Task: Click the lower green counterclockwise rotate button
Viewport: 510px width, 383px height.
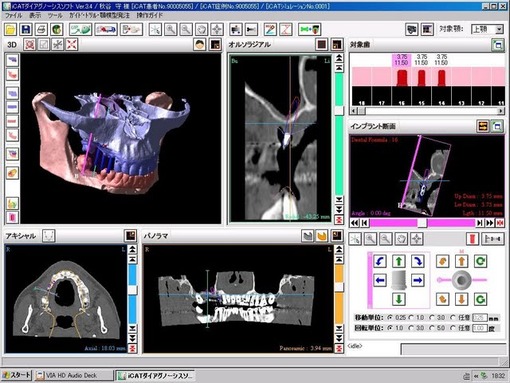Action: 480,299
